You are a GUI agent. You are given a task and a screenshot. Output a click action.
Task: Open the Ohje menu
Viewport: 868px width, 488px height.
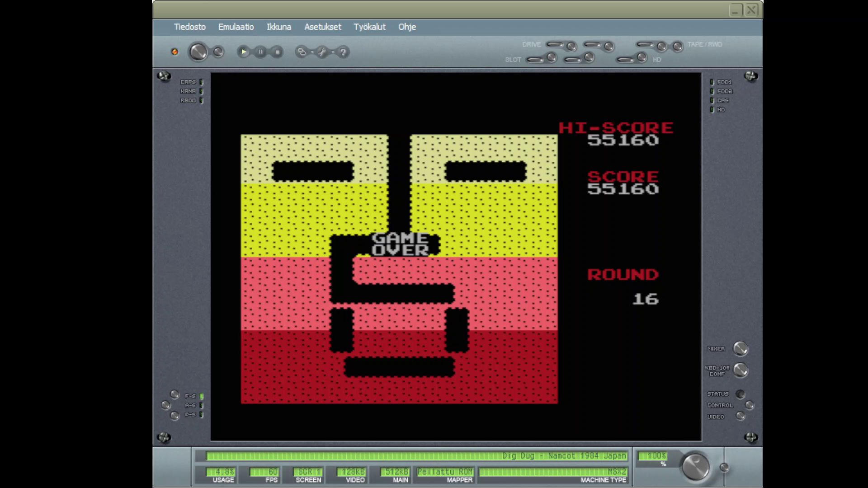pyautogui.click(x=407, y=27)
